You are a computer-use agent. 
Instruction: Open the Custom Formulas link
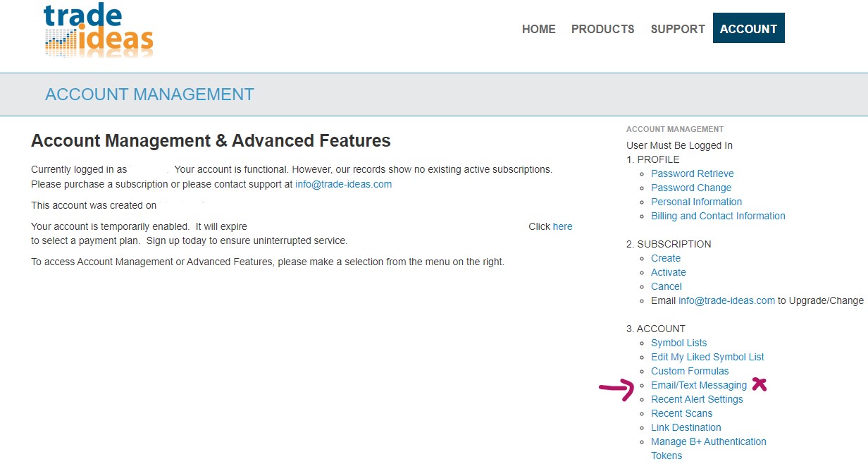coord(690,371)
